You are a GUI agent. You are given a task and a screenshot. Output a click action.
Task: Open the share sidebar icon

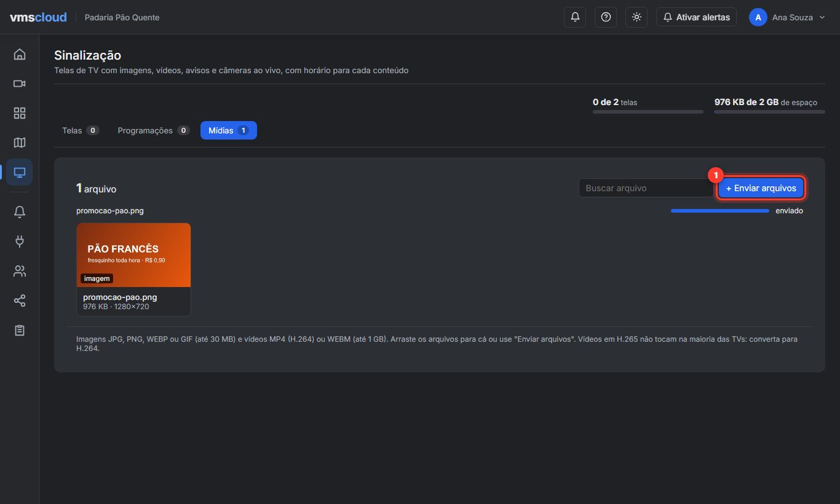pyautogui.click(x=20, y=301)
